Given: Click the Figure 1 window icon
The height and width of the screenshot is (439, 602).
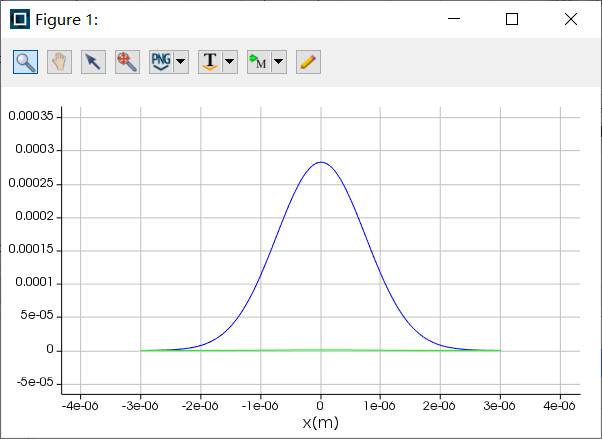Looking at the screenshot, I should click(20, 19).
